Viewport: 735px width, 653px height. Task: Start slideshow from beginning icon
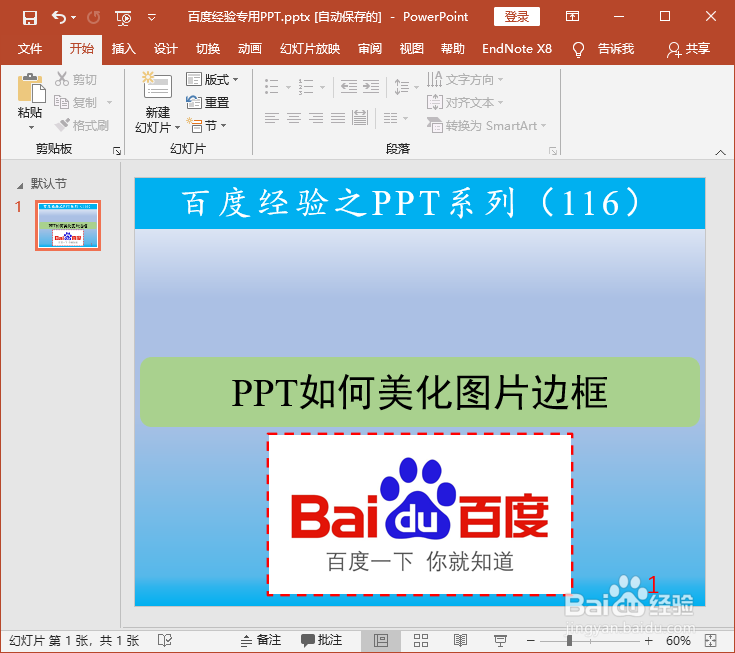tap(123, 18)
